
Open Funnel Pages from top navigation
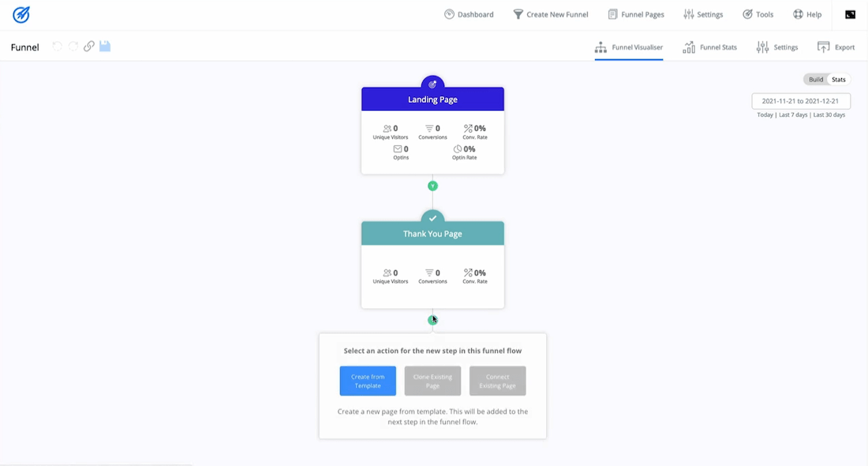pos(636,14)
